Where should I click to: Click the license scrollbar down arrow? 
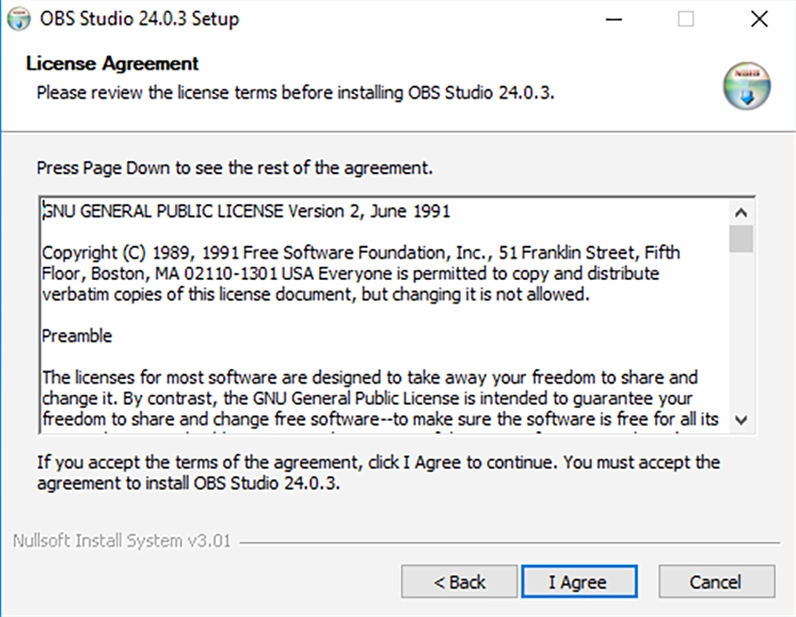tap(741, 420)
